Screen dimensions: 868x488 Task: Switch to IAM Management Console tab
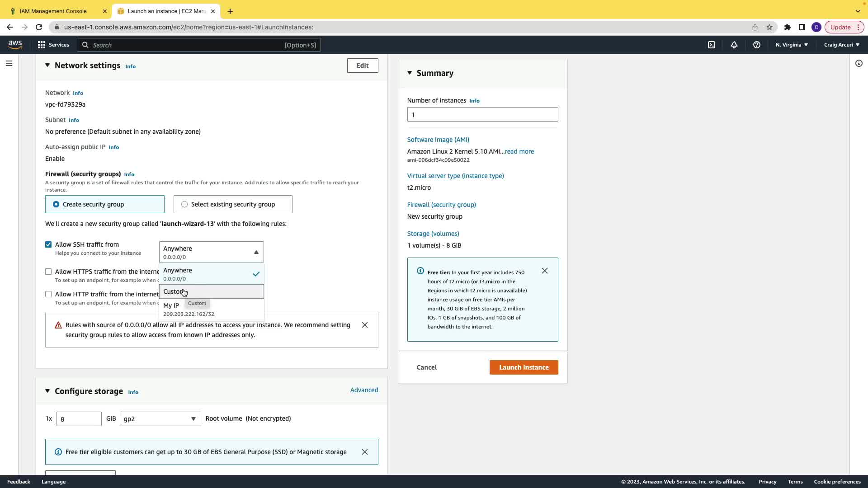tap(53, 11)
